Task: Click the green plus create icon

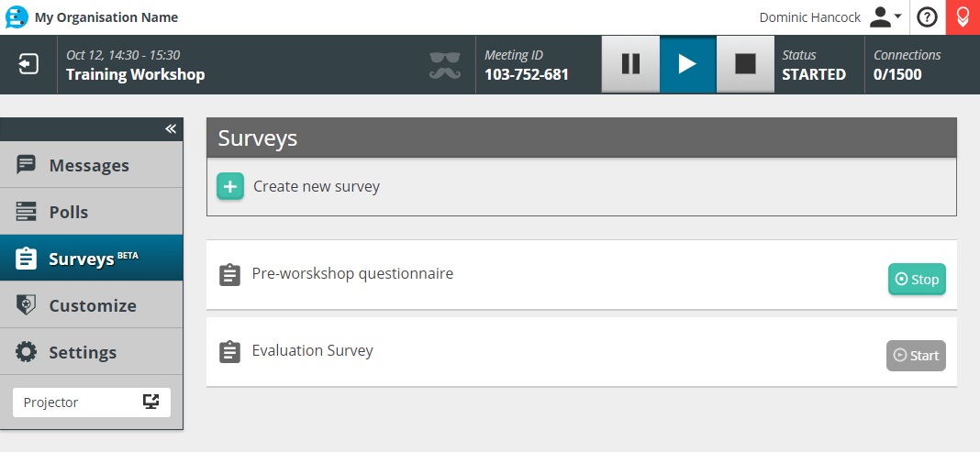Action: [x=230, y=186]
